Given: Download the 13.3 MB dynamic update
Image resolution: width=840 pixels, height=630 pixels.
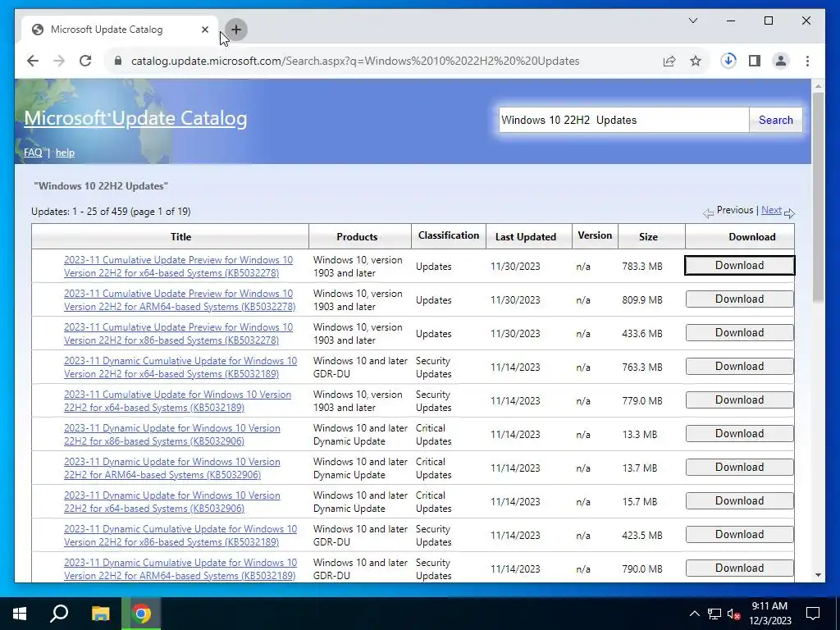Looking at the screenshot, I should [x=739, y=433].
